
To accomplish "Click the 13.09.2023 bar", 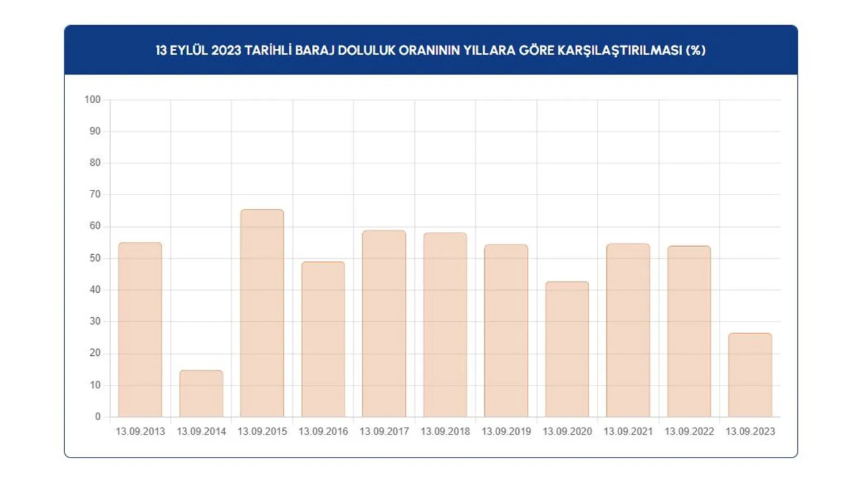I will point(750,375).
